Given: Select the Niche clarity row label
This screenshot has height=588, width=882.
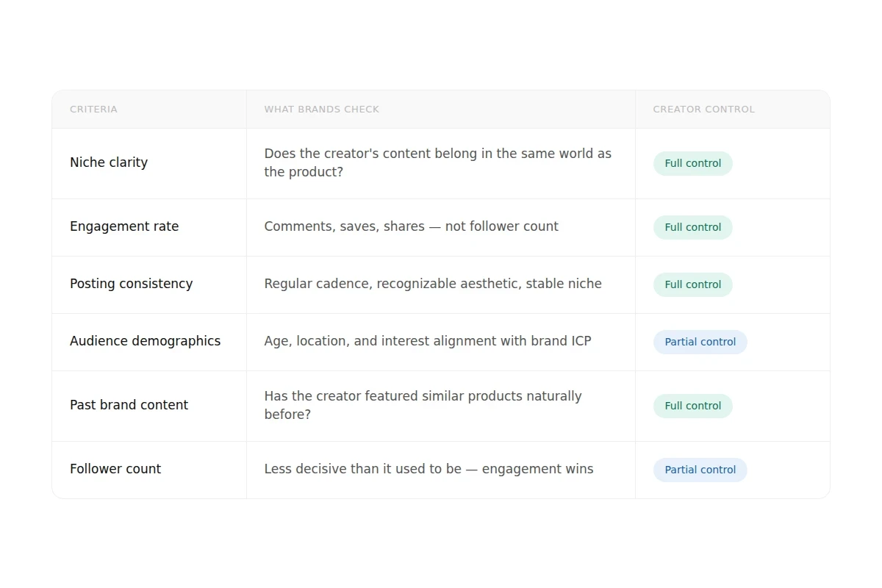Looking at the screenshot, I should coord(109,162).
